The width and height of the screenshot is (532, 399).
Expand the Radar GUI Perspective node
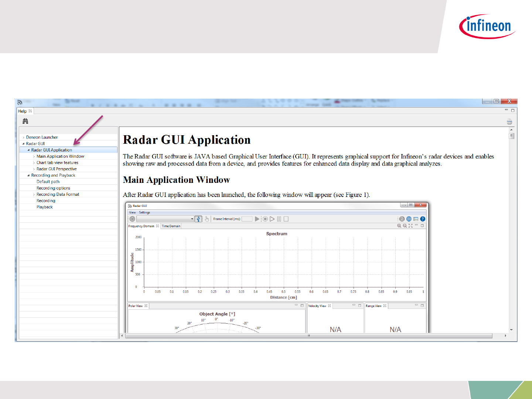34,169
